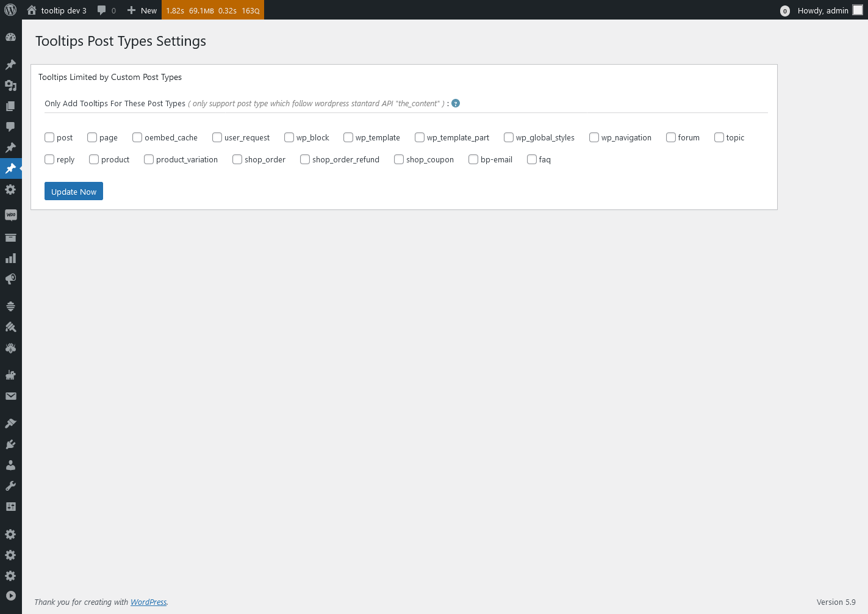Open the help tooltip question-mark icon

click(455, 103)
